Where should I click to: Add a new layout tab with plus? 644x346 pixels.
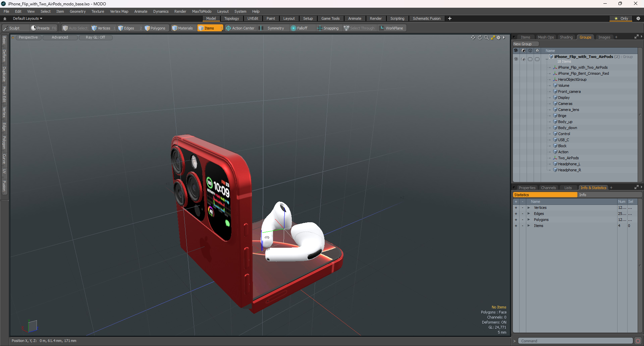tap(450, 18)
